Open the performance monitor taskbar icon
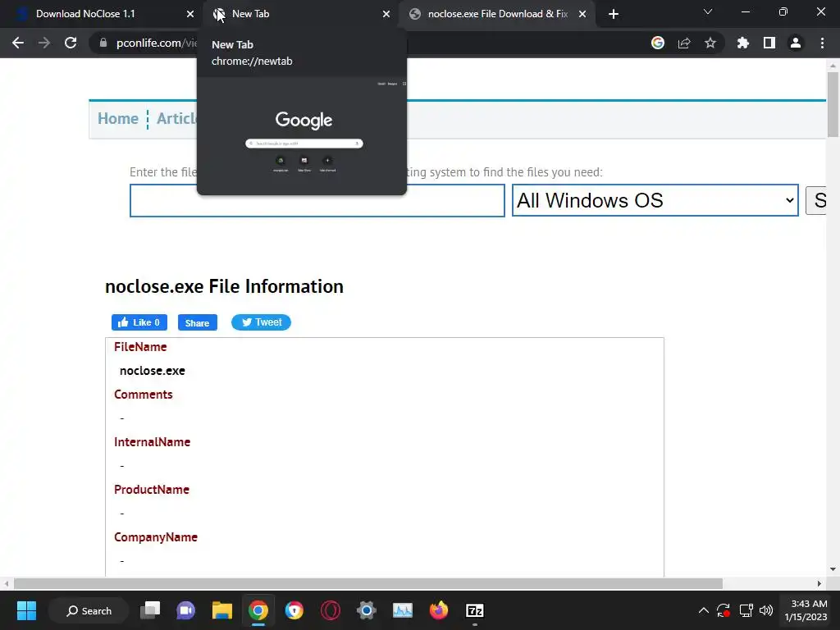Screen dimensions: 840x630 402,610
